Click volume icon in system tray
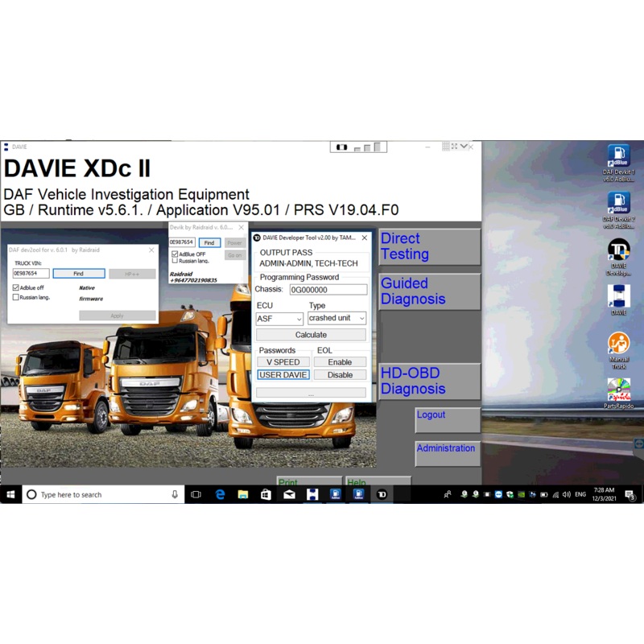The height and width of the screenshot is (644, 644). pos(567,494)
